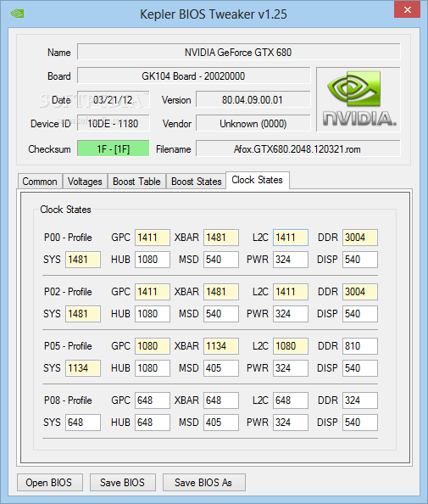428x504 pixels.
Task: Edit the P08 profile SYS clock field
Action: [83, 423]
